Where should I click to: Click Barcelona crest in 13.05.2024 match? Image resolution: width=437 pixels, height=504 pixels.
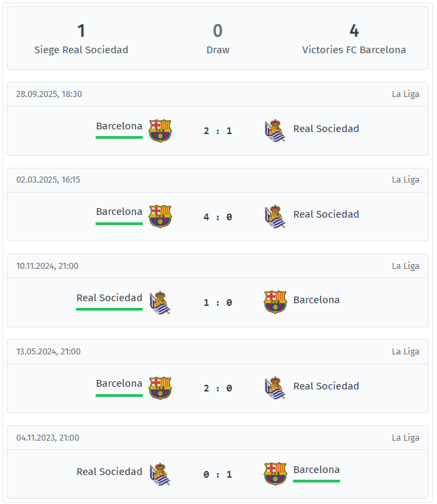[160, 388]
